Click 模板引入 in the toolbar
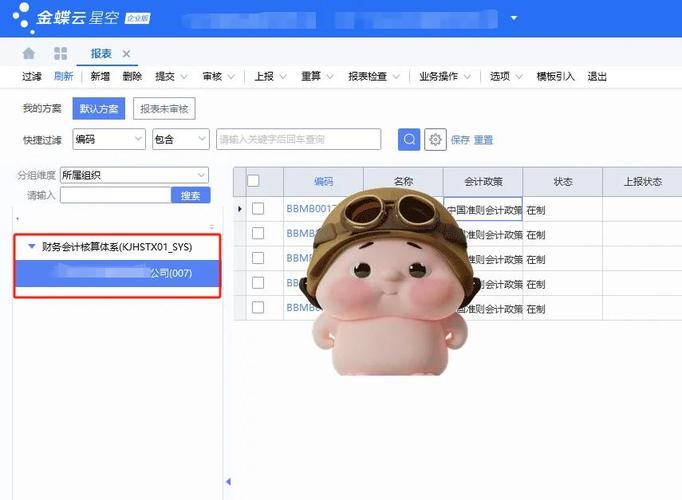The height and width of the screenshot is (500, 682). (x=555, y=77)
